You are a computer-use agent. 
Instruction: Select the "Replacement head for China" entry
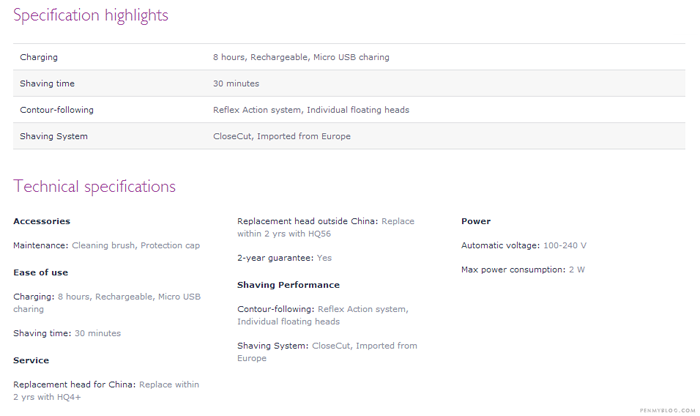tap(106, 390)
